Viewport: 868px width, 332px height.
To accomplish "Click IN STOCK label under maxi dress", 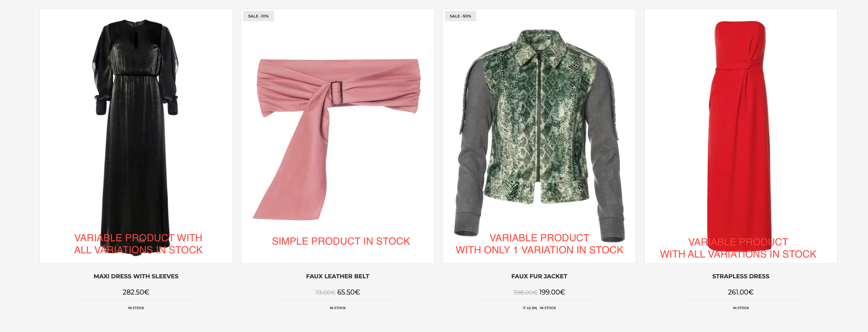I will [x=136, y=308].
